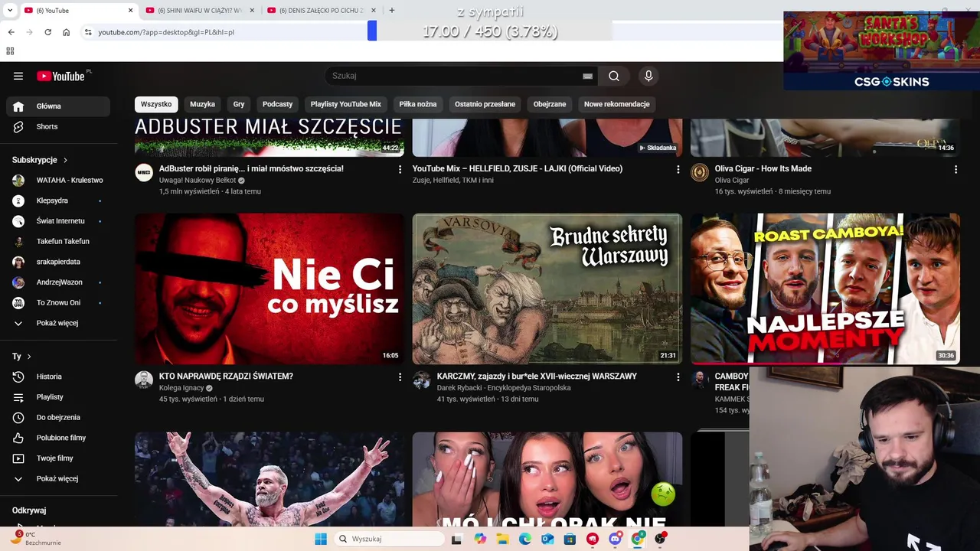This screenshot has height=551, width=980.
Task: Open Uwaga! Naukowy Bełkot channel avatar
Action: pyautogui.click(x=144, y=172)
